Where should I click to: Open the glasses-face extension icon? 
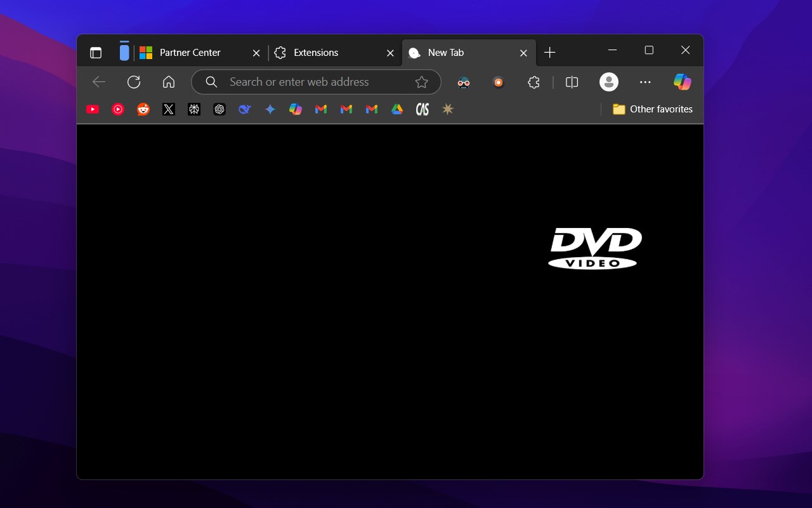click(464, 82)
